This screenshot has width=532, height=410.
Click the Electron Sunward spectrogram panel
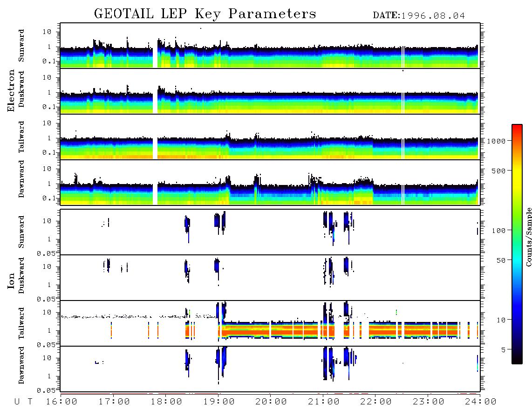[270, 46]
